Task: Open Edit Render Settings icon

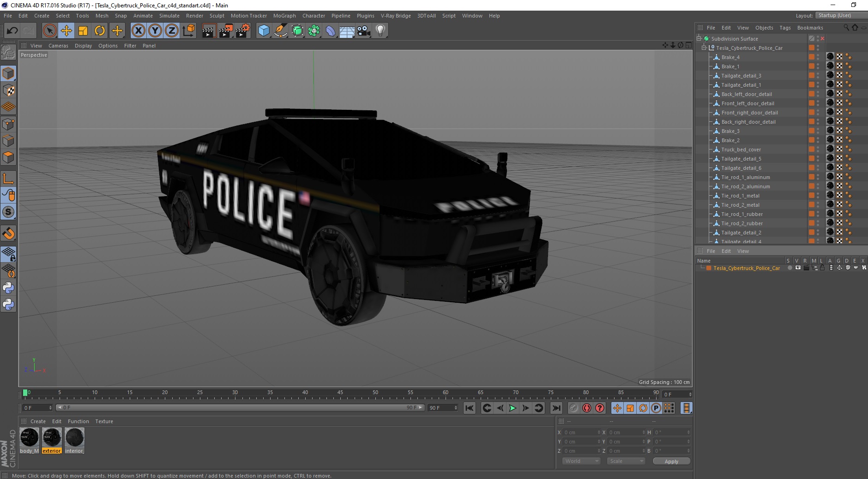Action: (243, 31)
